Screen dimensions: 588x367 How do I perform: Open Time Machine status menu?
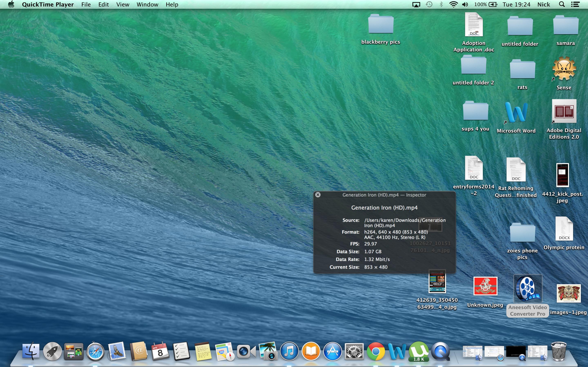click(429, 4)
